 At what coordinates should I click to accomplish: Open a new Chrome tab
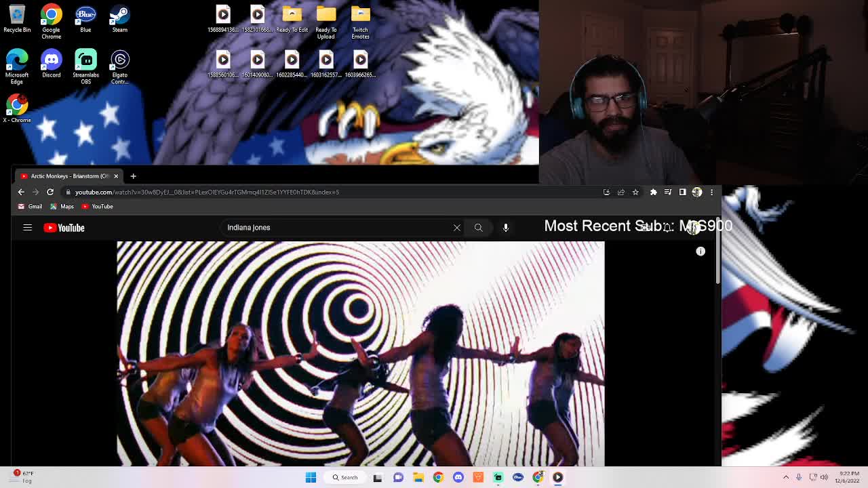[133, 176]
